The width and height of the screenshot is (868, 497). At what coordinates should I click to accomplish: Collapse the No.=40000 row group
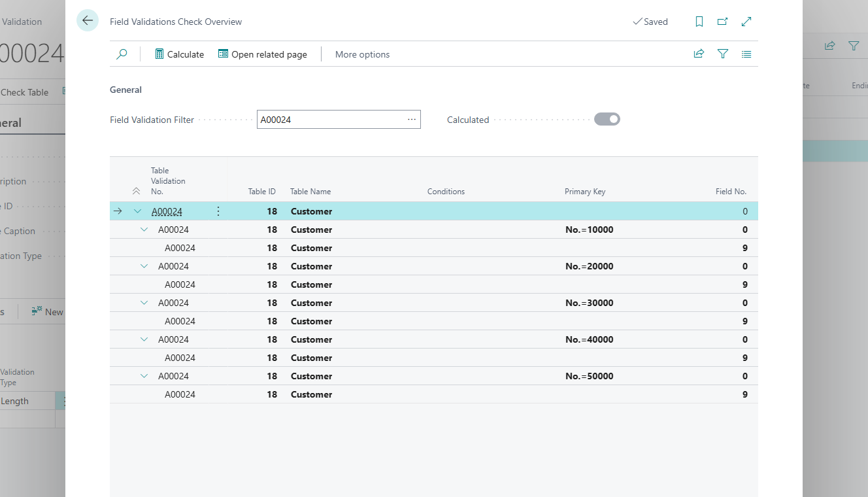144,339
